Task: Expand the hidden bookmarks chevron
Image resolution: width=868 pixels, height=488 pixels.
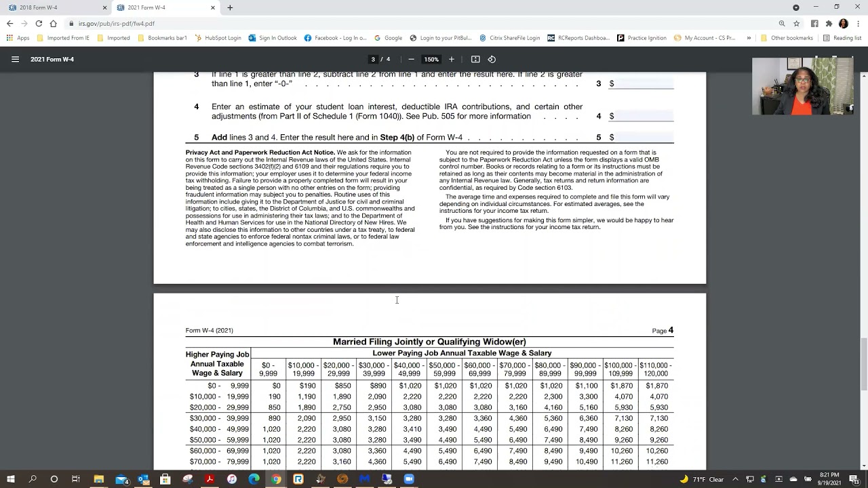Action: point(749,38)
